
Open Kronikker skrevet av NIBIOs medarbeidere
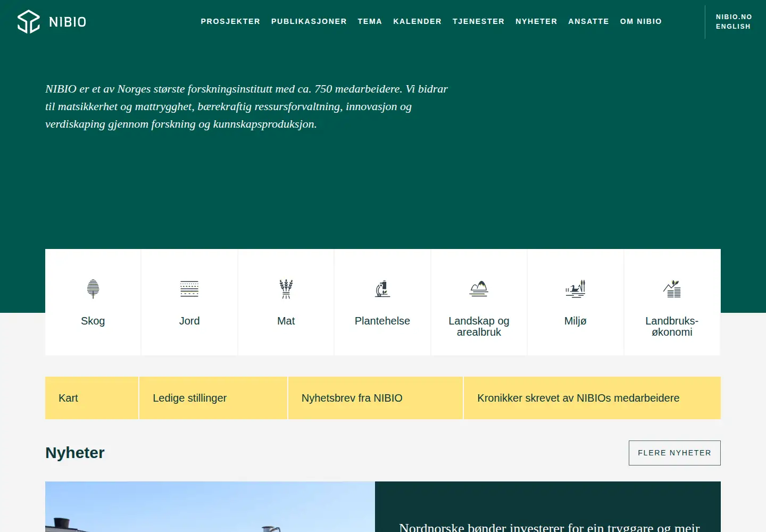[x=592, y=398]
